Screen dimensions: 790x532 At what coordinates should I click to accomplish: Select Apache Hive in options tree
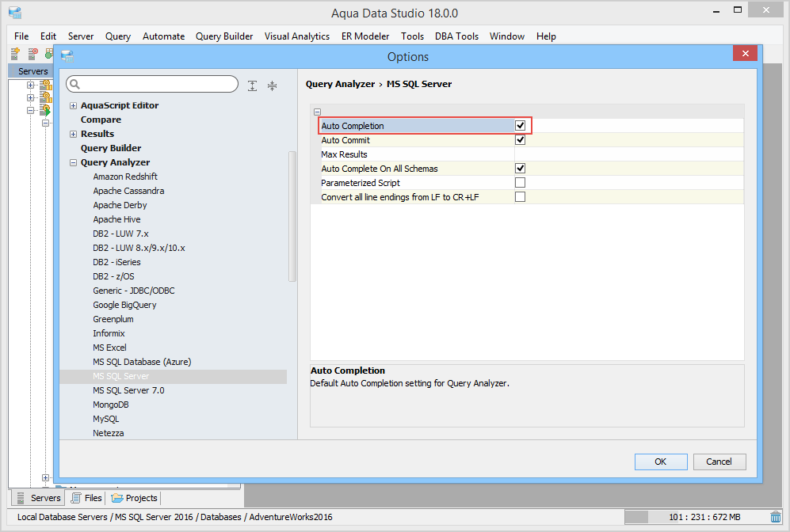(116, 219)
